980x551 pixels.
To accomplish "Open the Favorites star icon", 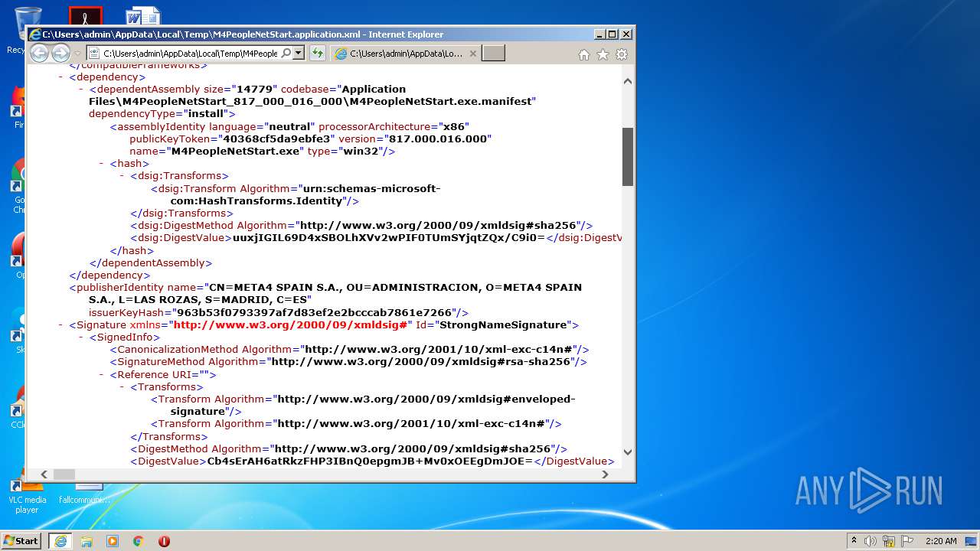I will (603, 54).
